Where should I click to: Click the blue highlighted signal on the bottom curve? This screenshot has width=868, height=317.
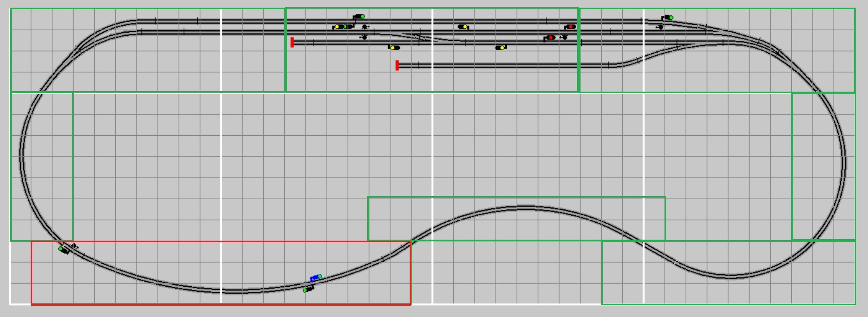315,278
